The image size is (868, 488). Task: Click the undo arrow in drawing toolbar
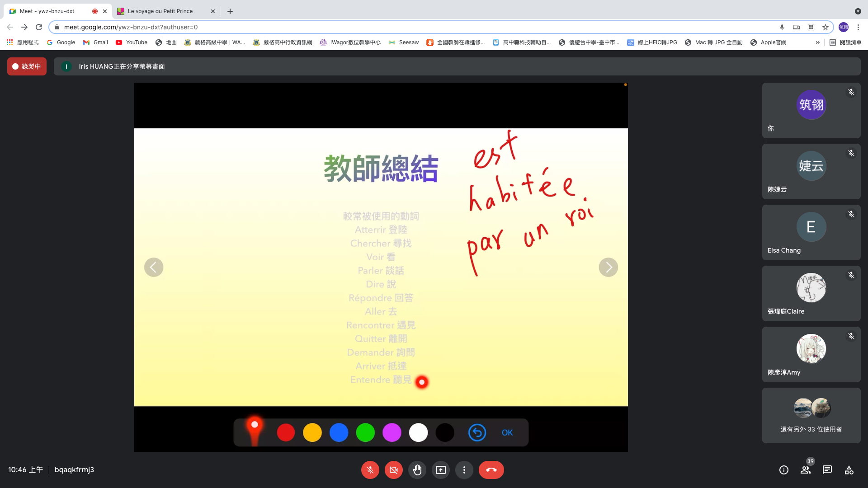click(477, 432)
